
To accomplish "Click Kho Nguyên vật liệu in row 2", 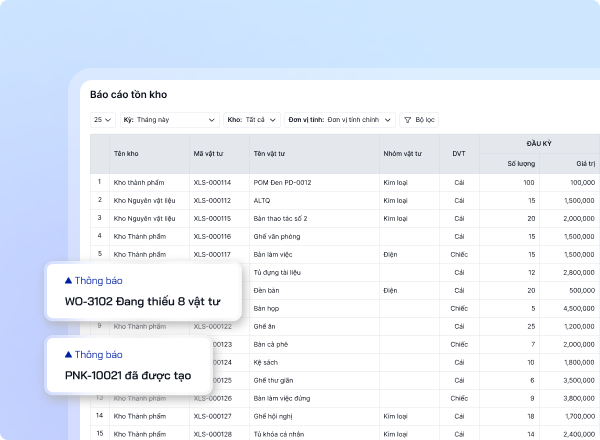I will click(x=144, y=200).
